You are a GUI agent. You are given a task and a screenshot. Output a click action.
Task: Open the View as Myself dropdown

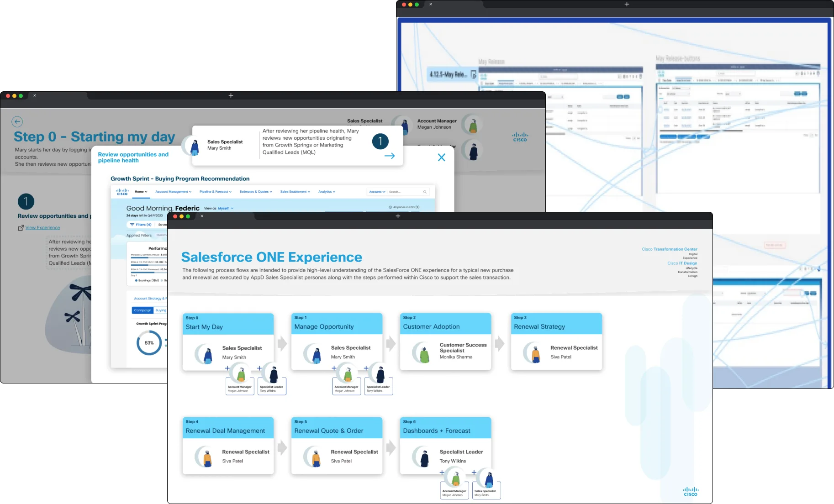tap(226, 208)
